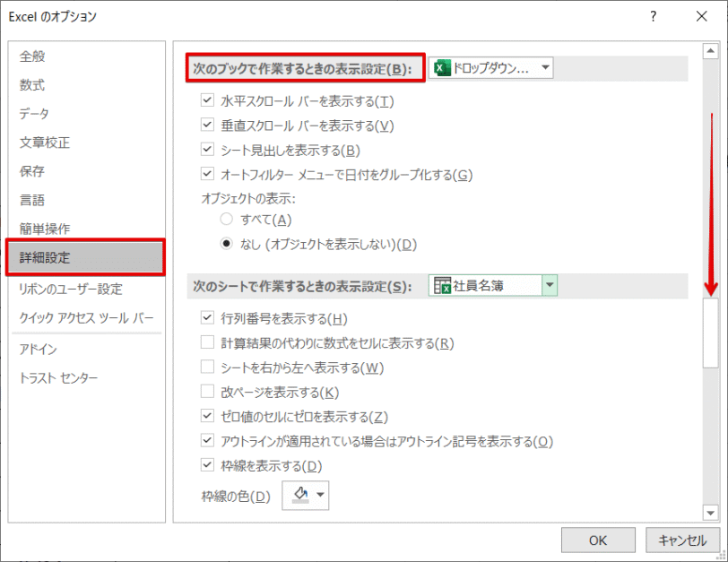Screen dimensions: 728x562
Task: Select なし (オブジェクトを表示しない) radio button
Action: (x=227, y=243)
